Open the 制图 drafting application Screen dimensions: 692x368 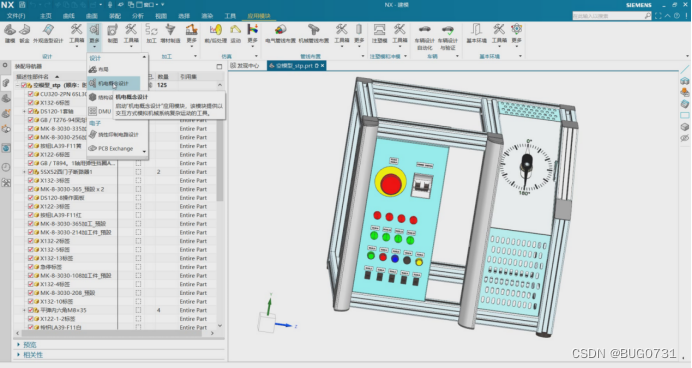click(x=113, y=34)
